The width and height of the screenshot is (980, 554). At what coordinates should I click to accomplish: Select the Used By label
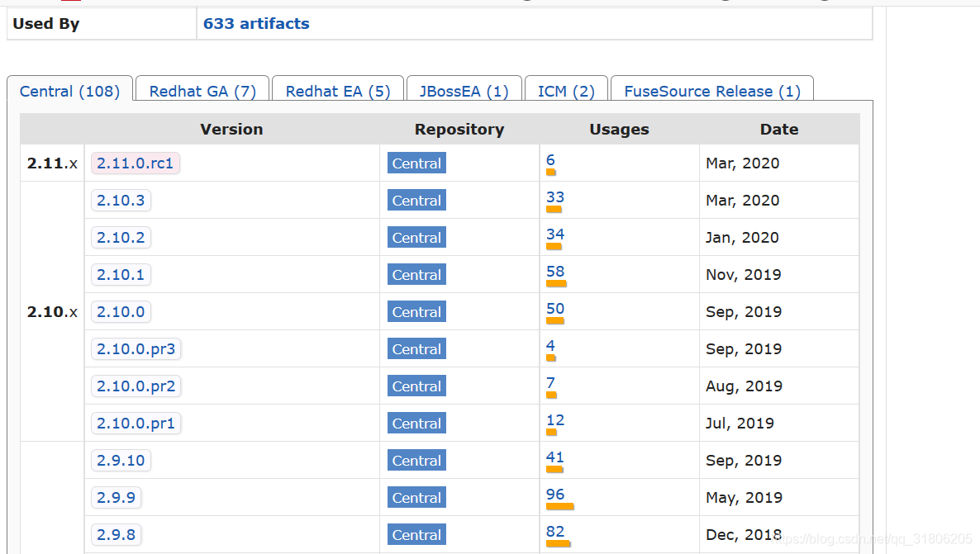click(x=46, y=24)
